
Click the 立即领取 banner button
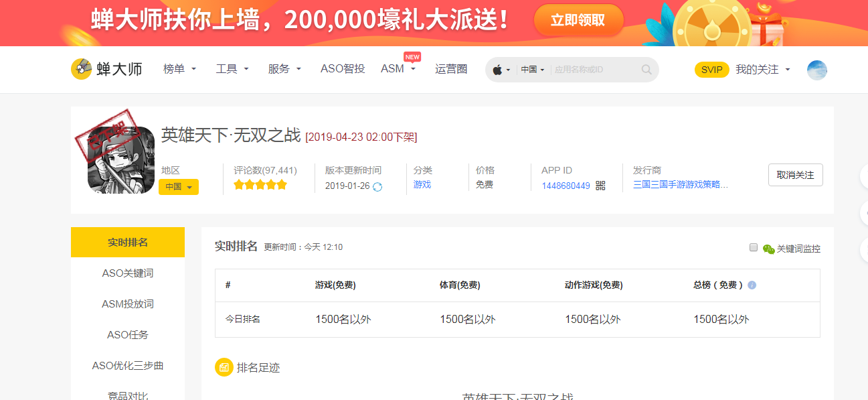click(x=578, y=20)
